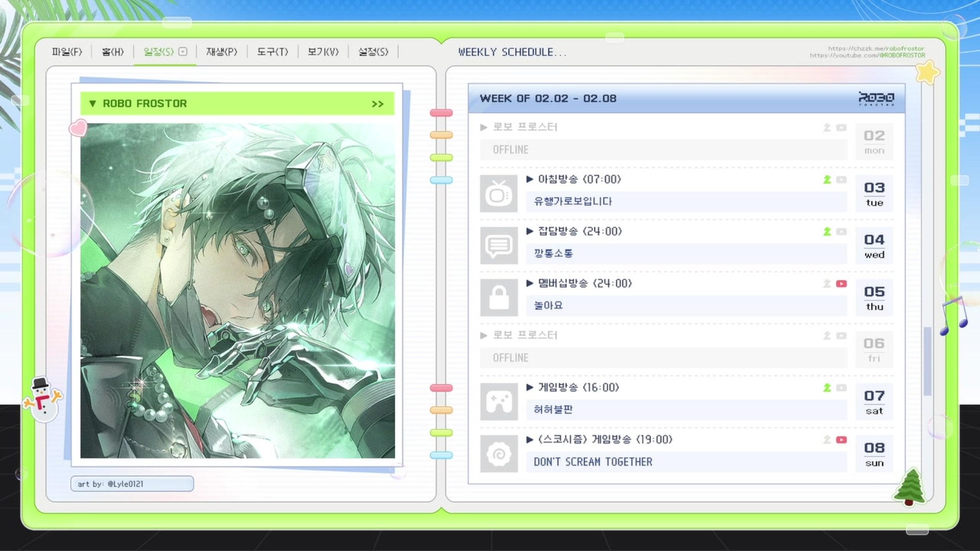This screenshot has height=551, width=980.
Task: Open the chzzk.me/robofrostor link
Action: coord(876,48)
